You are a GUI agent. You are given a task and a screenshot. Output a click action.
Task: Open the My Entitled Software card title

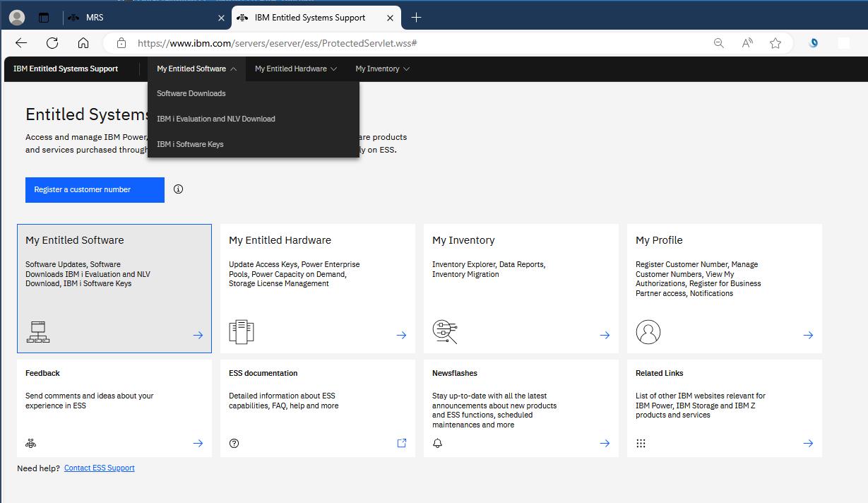pos(74,240)
